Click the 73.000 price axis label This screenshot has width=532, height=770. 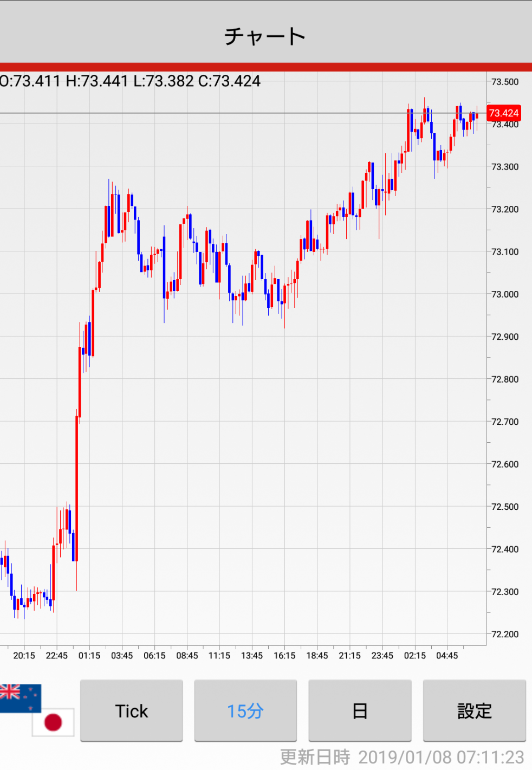[x=504, y=294]
